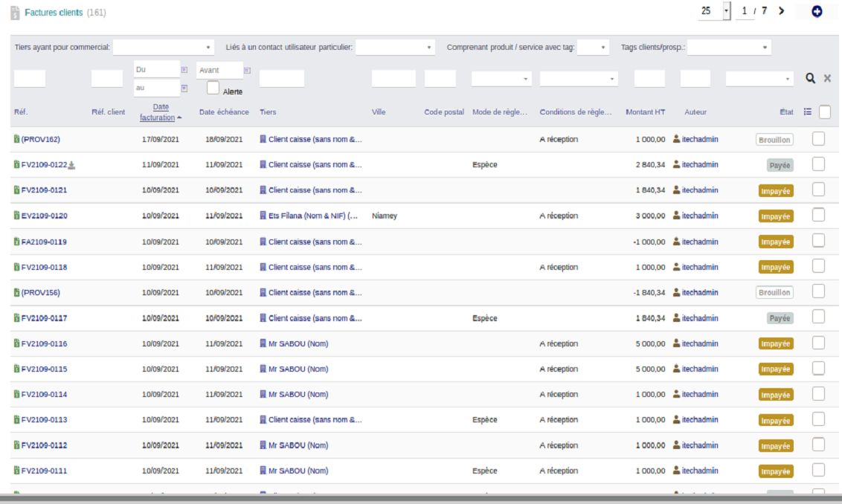Screen dimensions: 842x504
Task: Download PDF icon next to FV2109-0122
Action: 71,165
